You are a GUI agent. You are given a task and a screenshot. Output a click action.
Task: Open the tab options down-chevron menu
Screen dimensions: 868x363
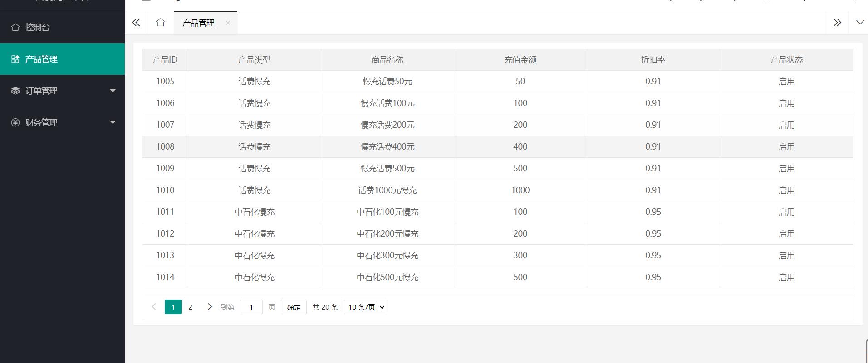click(x=859, y=23)
